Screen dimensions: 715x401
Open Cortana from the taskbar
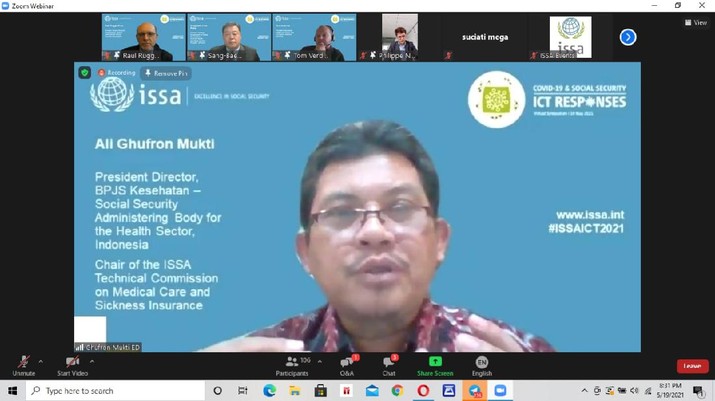pyautogui.click(x=218, y=391)
